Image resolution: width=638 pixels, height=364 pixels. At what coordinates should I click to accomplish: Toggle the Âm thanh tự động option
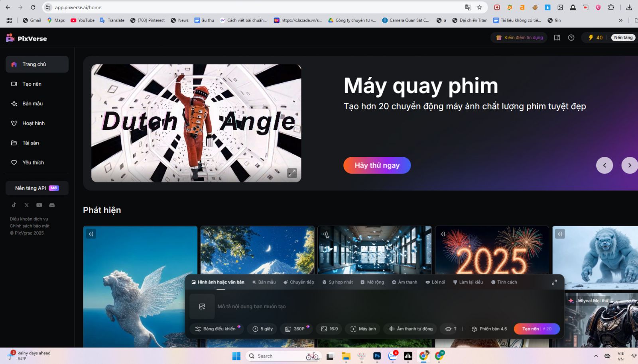click(x=410, y=329)
